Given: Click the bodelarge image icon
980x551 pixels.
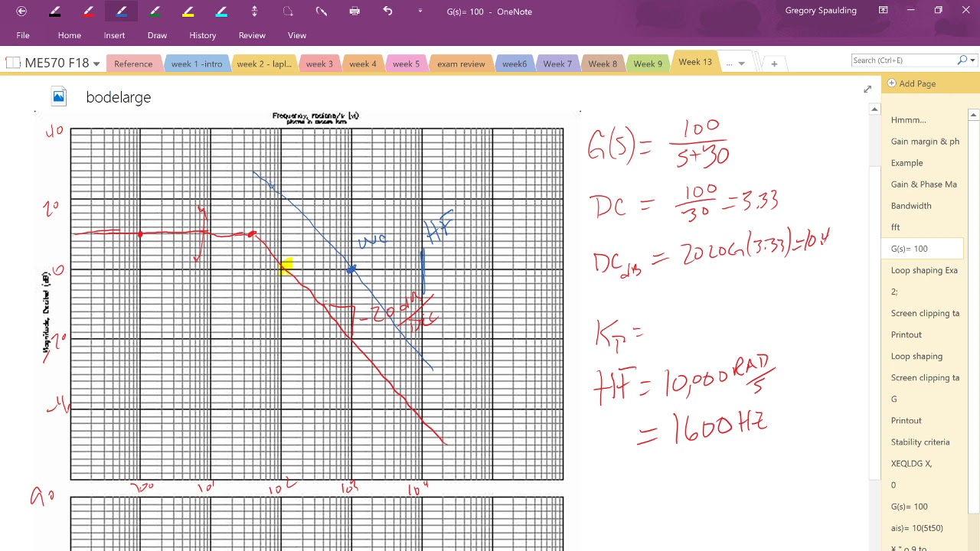Looking at the screenshot, I should (x=58, y=96).
